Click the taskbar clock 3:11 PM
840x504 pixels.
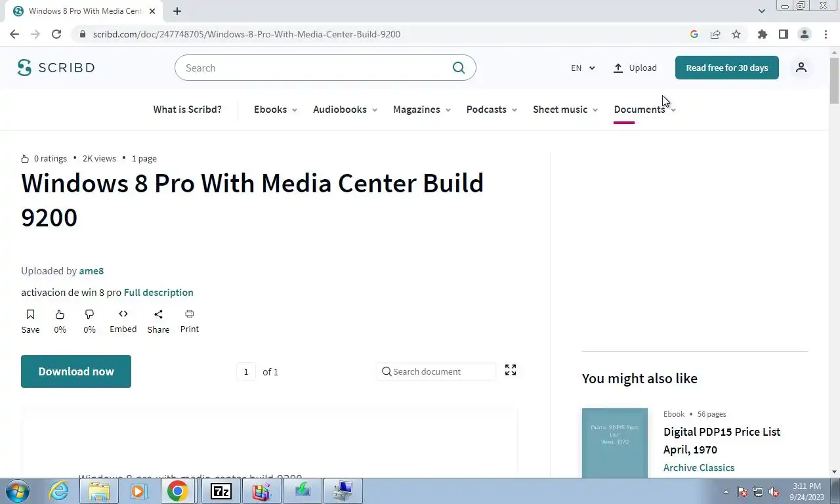807,486
